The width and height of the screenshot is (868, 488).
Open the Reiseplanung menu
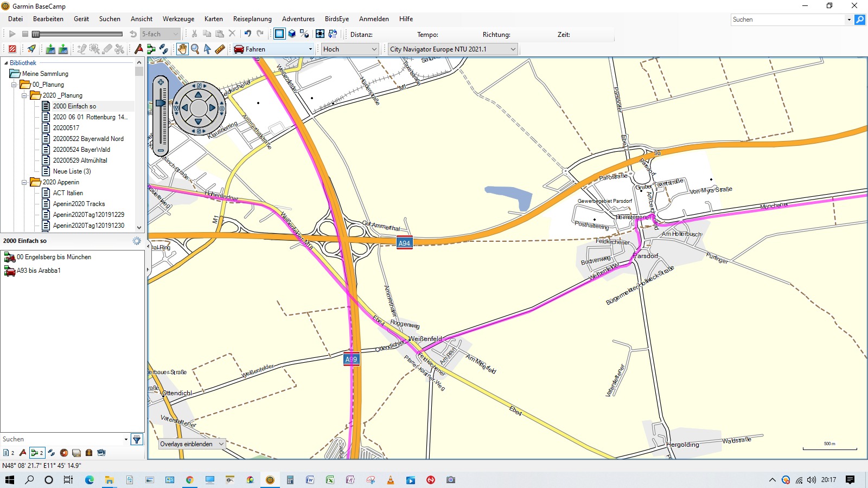point(252,19)
